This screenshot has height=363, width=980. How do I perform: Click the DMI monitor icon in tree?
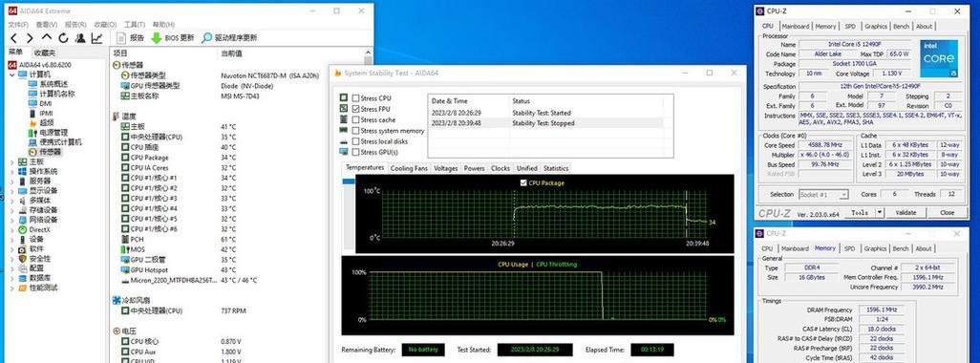tap(33, 104)
